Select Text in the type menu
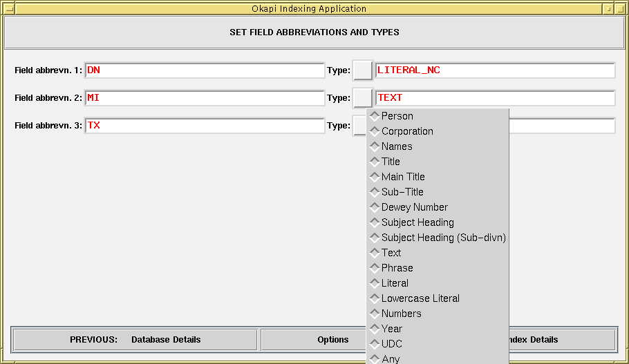The height and width of the screenshot is (364, 629). [438, 253]
